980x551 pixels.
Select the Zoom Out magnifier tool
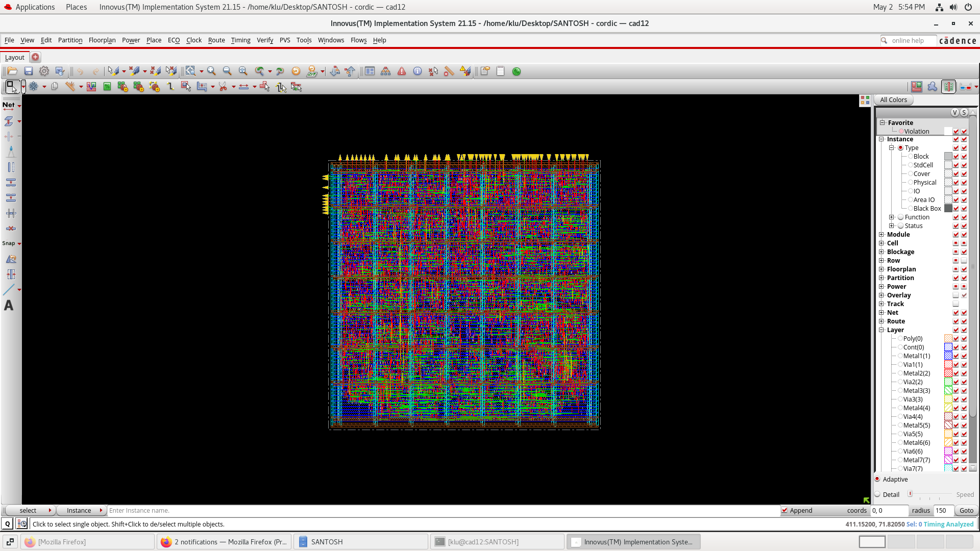pyautogui.click(x=227, y=71)
